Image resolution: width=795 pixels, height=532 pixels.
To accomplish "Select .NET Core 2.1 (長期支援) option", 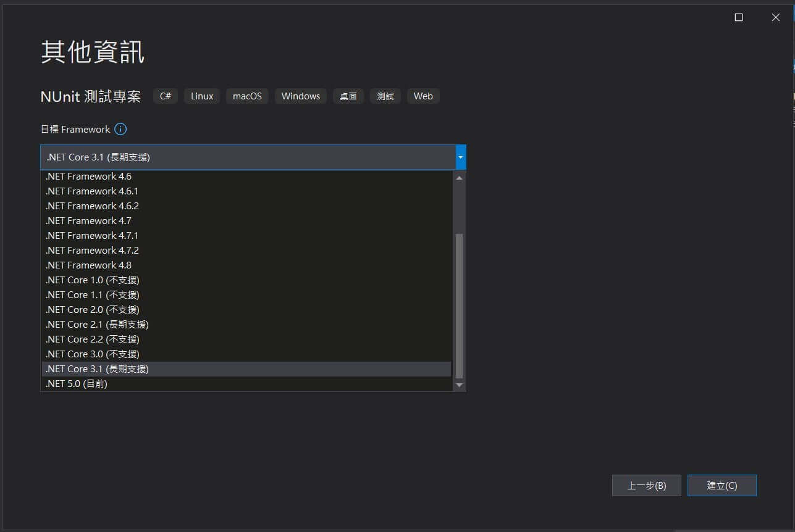I will point(246,325).
